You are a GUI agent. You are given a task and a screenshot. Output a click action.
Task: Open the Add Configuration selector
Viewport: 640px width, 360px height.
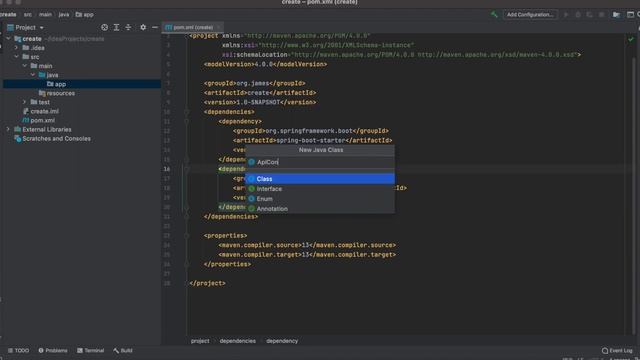(x=530, y=14)
